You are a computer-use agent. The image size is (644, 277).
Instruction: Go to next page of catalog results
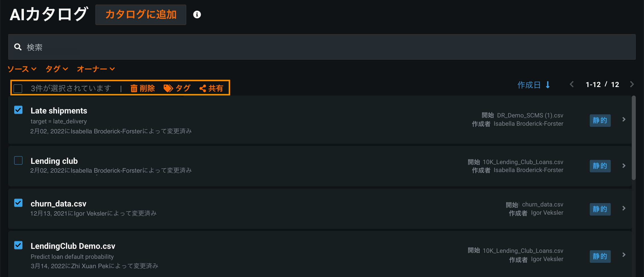pos(632,84)
